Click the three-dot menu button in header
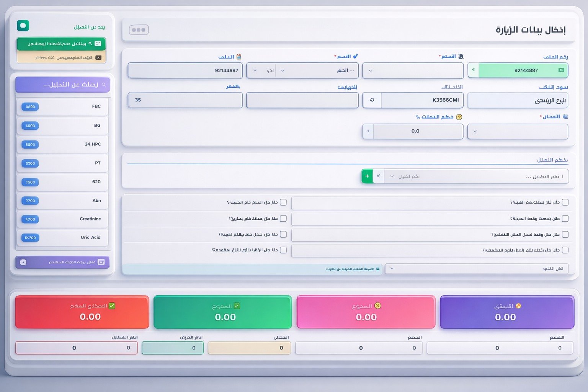Viewport: 588px width, 392px height. click(139, 30)
